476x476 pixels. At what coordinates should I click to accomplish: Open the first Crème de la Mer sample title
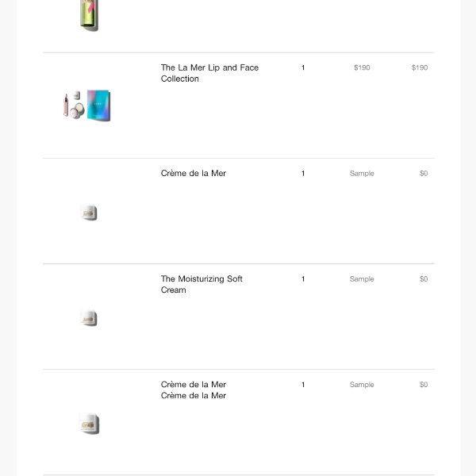(194, 173)
